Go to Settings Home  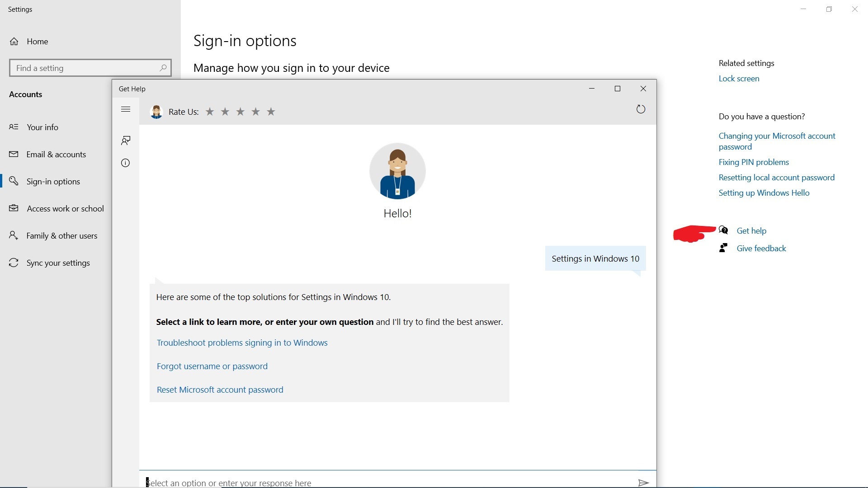tap(37, 42)
